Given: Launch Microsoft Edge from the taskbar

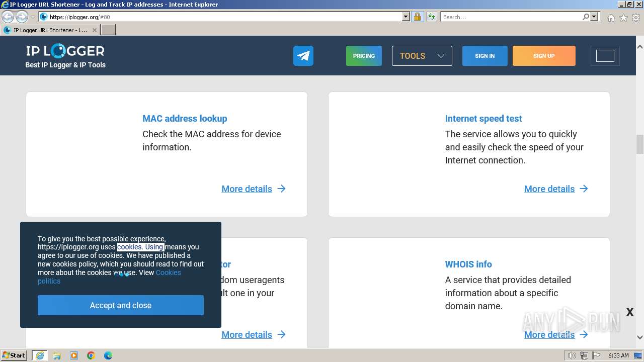Looking at the screenshot, I should pos(108,355).
